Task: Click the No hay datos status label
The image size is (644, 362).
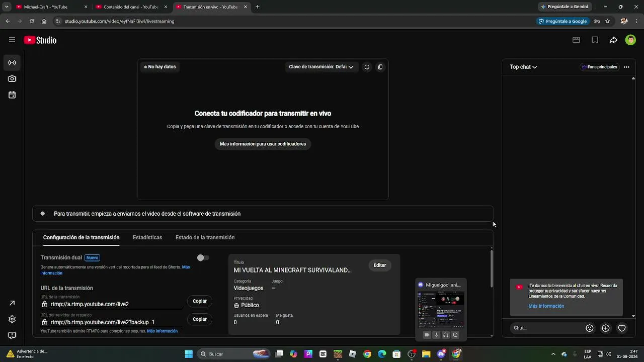Action: 160,67
